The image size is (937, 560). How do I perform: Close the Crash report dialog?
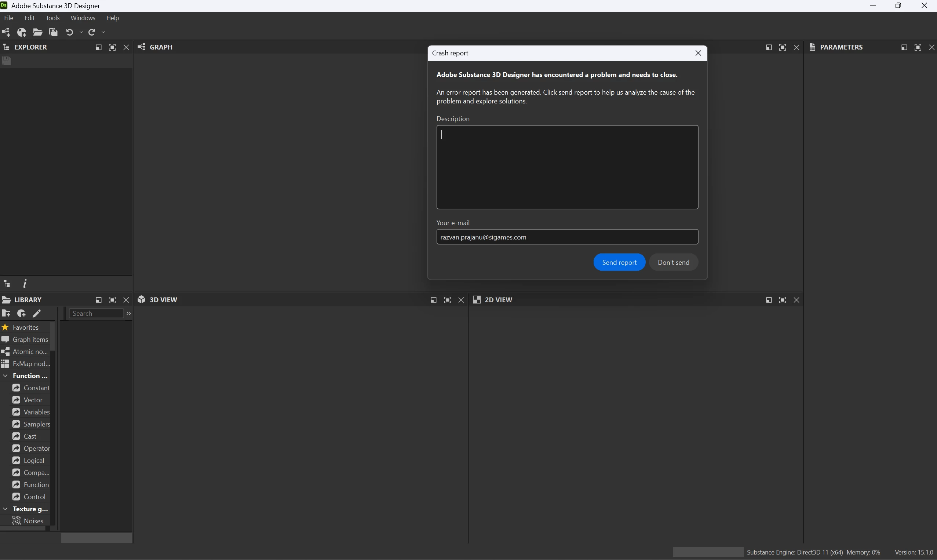pos(698,53)
